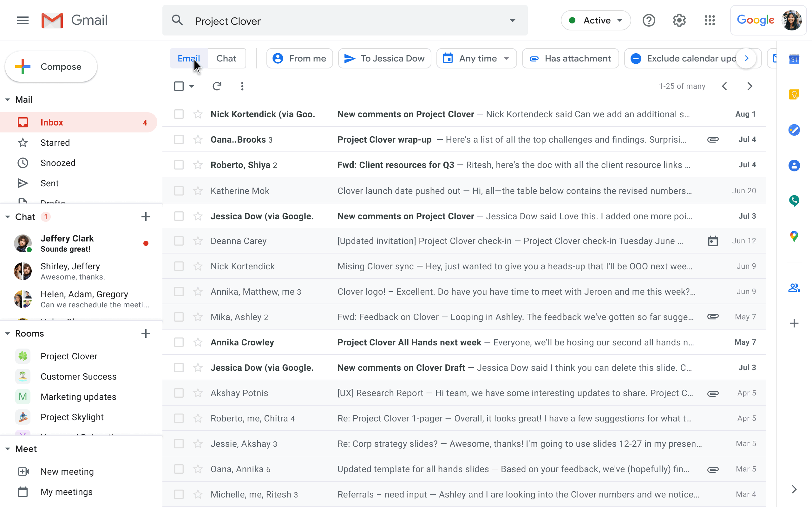
Task: Click the Email tab filter
Action: [188, 58]
